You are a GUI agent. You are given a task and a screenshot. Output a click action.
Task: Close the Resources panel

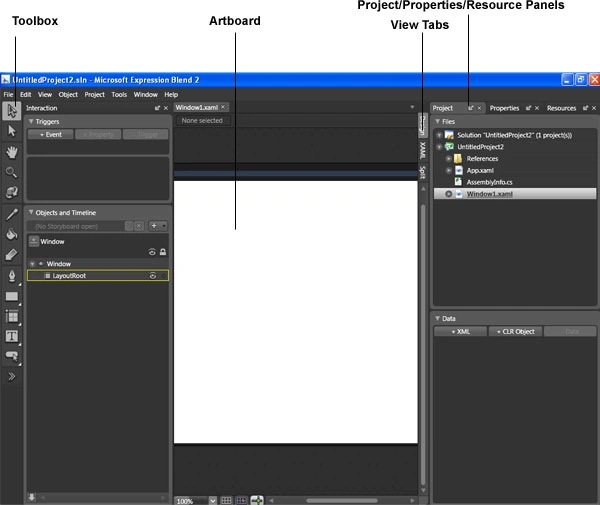pyautogui.click(x=594, y=108)
